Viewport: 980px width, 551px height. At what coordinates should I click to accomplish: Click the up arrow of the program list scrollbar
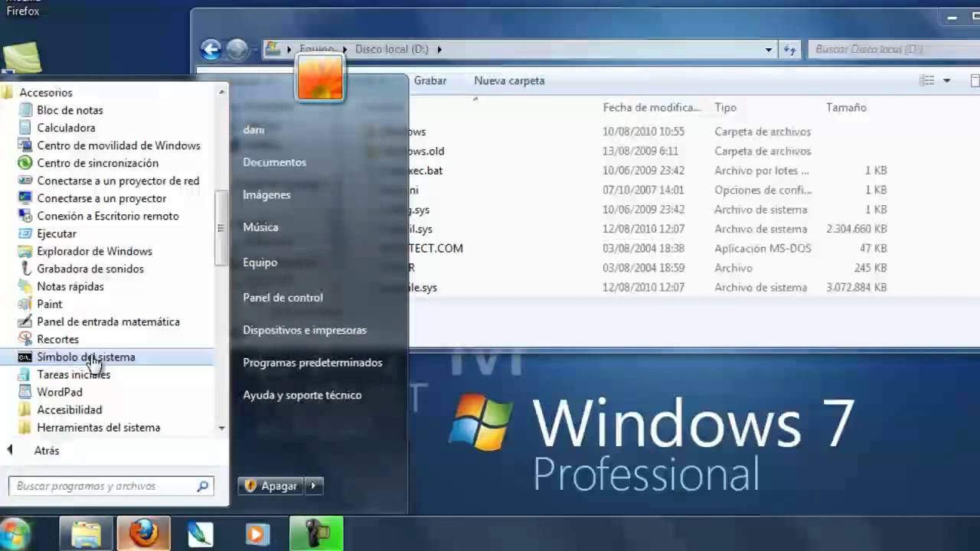(221, 92)
